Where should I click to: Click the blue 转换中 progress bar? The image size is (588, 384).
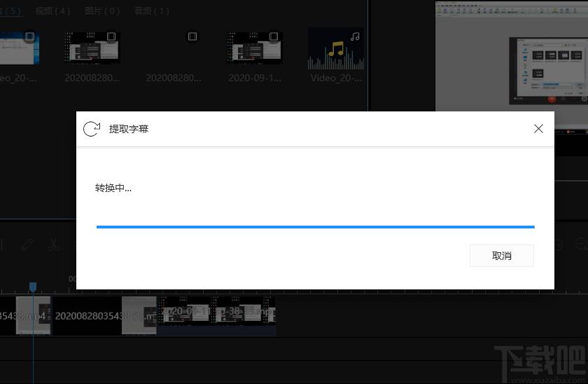point(315,227)
